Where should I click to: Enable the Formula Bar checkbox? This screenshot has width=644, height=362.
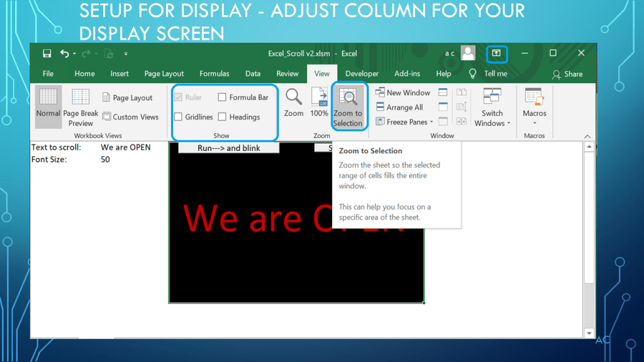pyautogui.click(x=223, y=97)
